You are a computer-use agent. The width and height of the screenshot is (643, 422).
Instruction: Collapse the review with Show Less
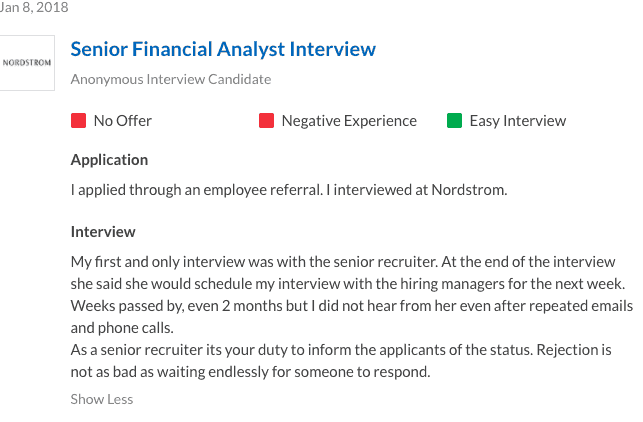coord(102,399)
